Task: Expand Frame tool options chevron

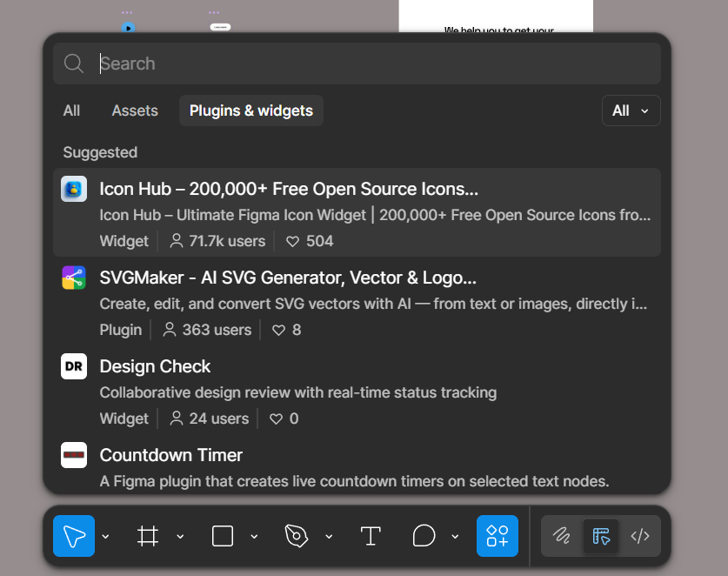Action: point(180,537)
